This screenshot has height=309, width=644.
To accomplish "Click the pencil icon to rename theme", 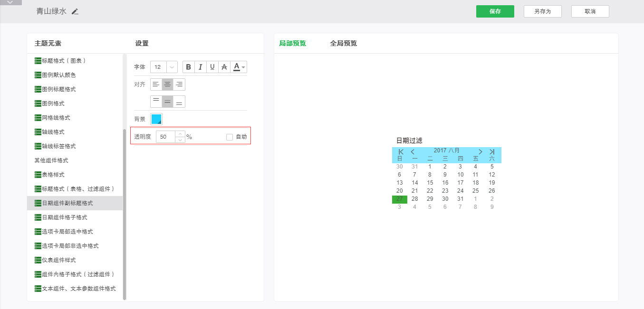I will (75, 11).
